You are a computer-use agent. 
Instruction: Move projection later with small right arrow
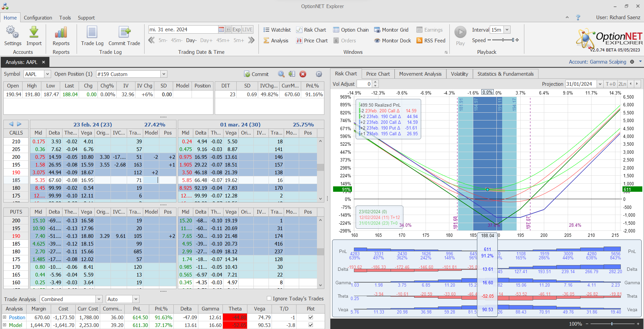click(x=637, y=84)
